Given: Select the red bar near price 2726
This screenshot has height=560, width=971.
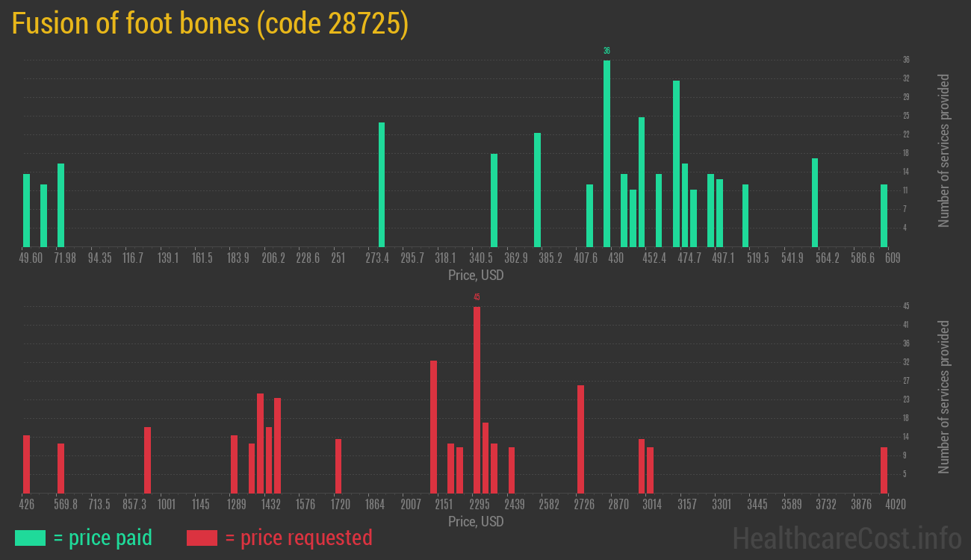Looking at the screenshot, I should coord(580,439).
